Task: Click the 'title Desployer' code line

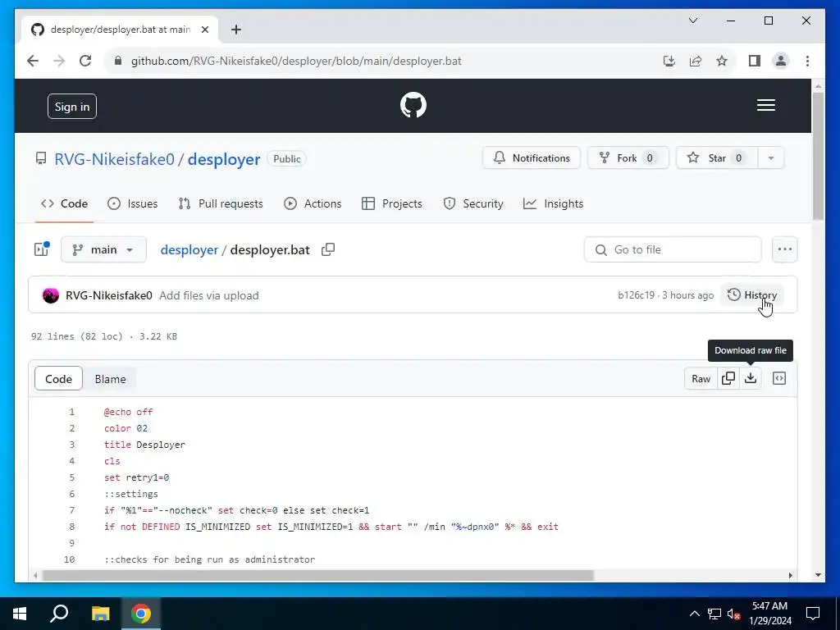Action: pyautogui.click(x=144, y=445)
